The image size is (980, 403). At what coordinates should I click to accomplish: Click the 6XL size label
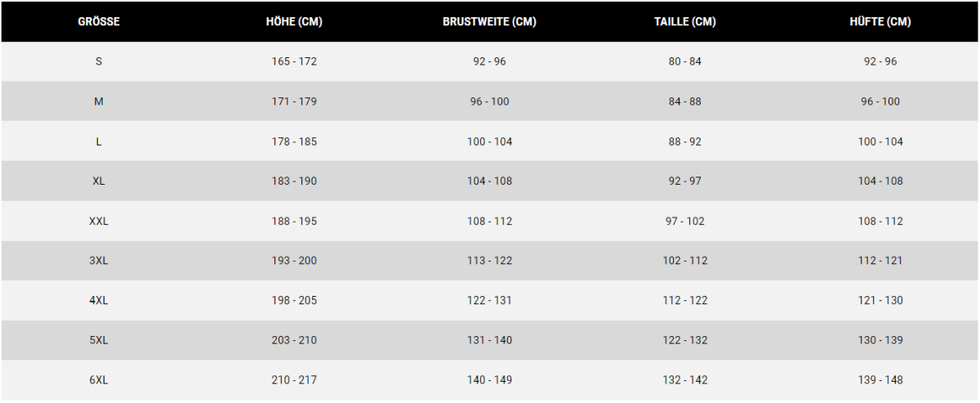[x=99, y=380]
